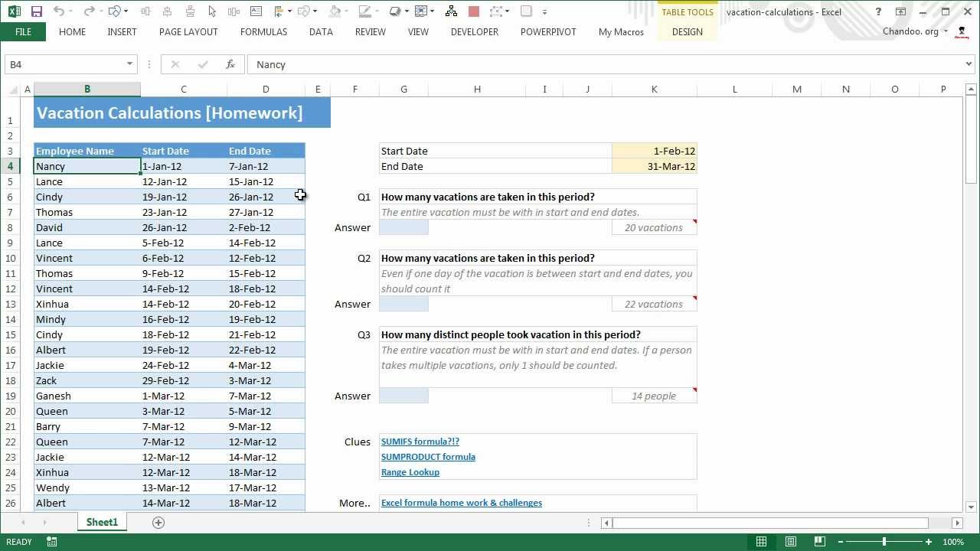Switch to Normal view
Viewport: 980px width, 551px height.
[761, 542]
